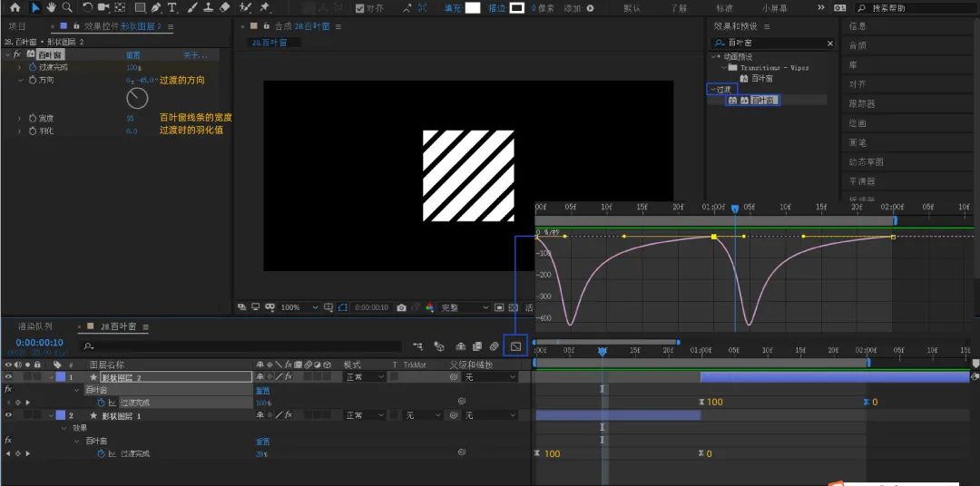Viewport: 980px width, 486px height.
Task: Click the 方向 angle dial control
Action: coord(137,98)
